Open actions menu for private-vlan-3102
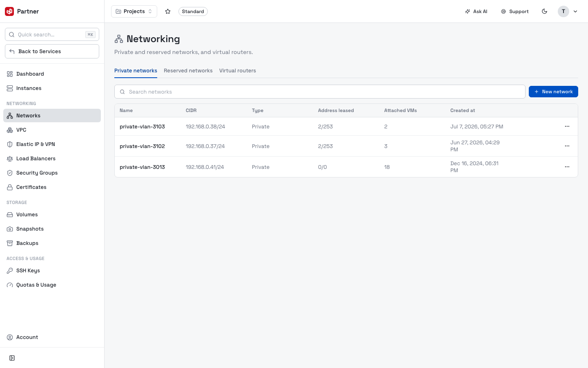Image resolution: width=588 pixels, height=368 pixels. pyautogui.click(x=567, y=146)
